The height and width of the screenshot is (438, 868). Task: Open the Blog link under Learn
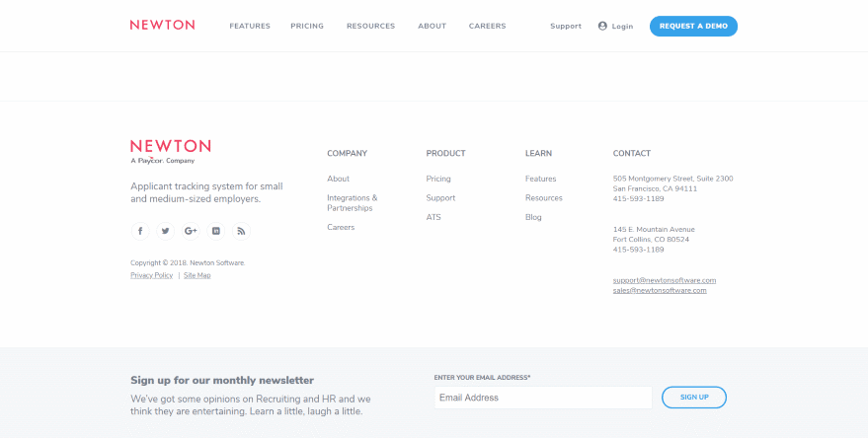coord(533,217)
